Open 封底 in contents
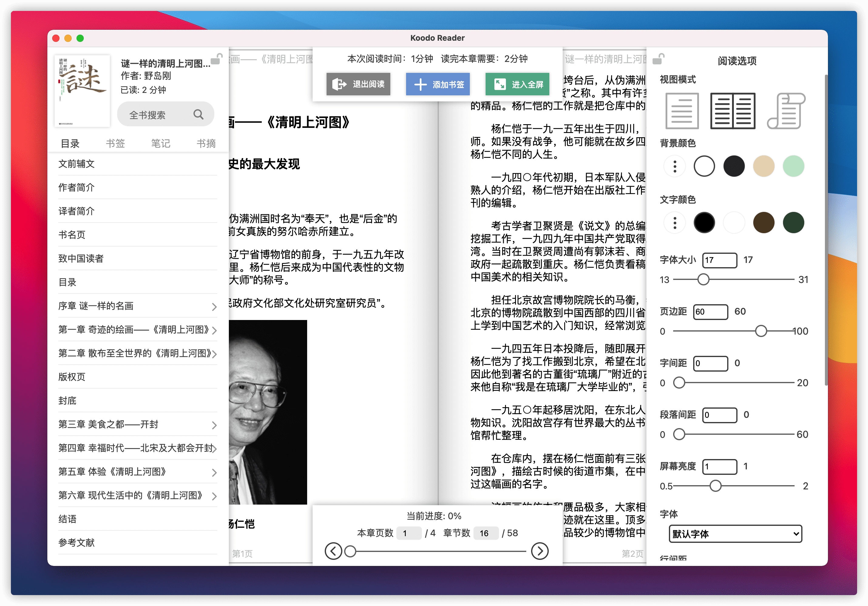The image size is (868, 606). click(x=137, y=400)
